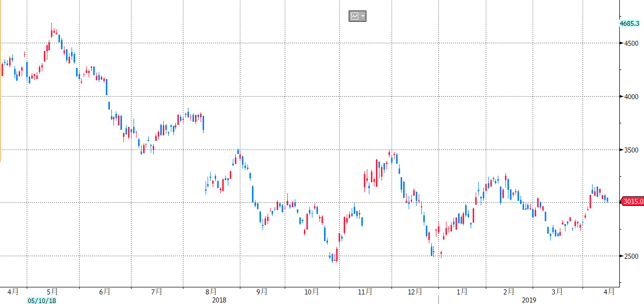644x304 pixels.
Task: Click the 4685.3 high price label
Action: (x=629, y=24)
